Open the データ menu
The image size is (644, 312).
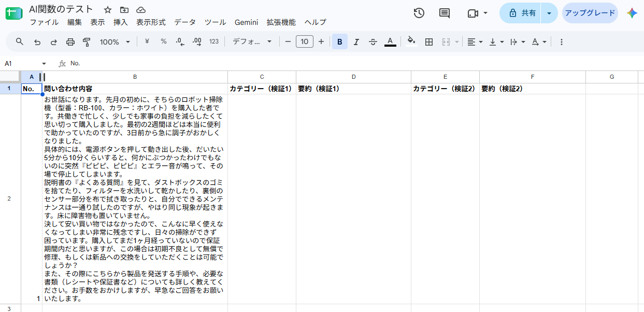point(185,22)
